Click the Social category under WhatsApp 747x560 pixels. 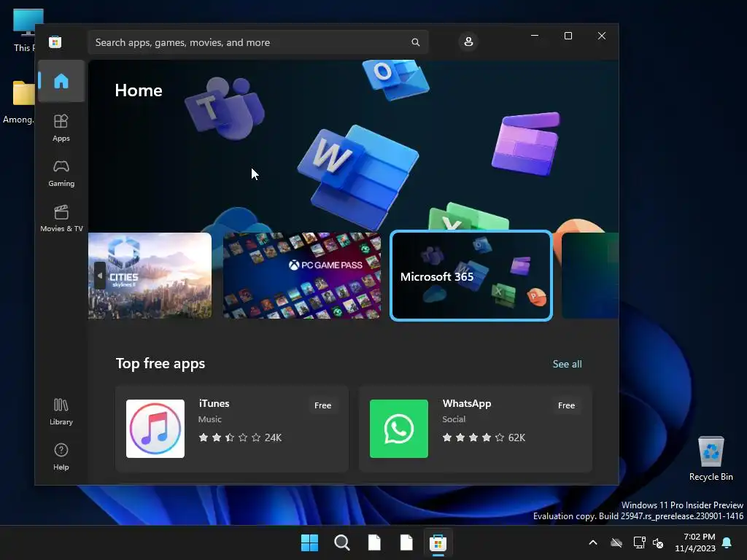point(454,419)
